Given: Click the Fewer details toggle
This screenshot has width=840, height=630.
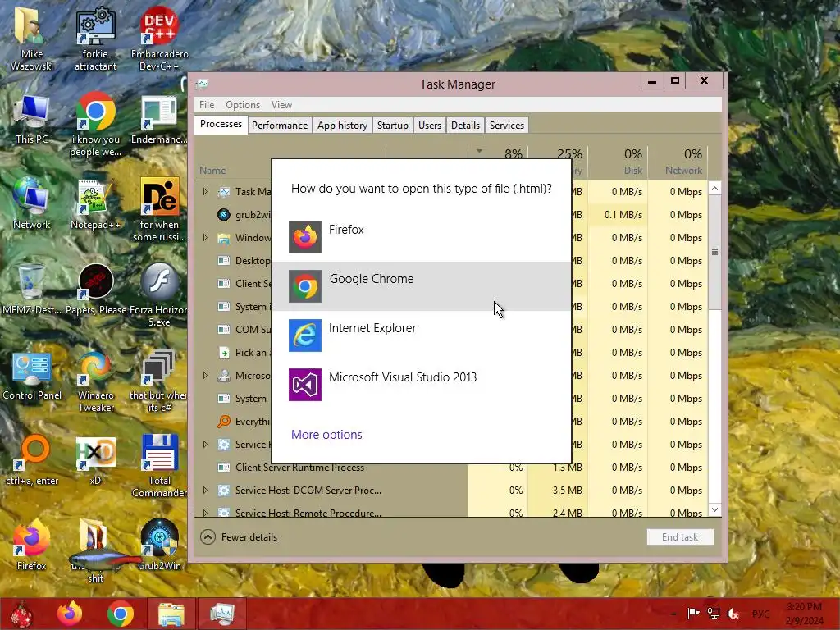Looking at the screenshot, I should (239, 536).
